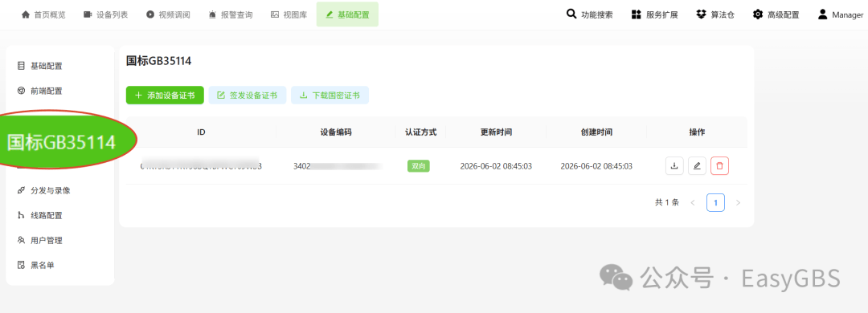Open 功能搜索 search in the top bar
Screen dimensions: 868x313
[x=590, y=14]
